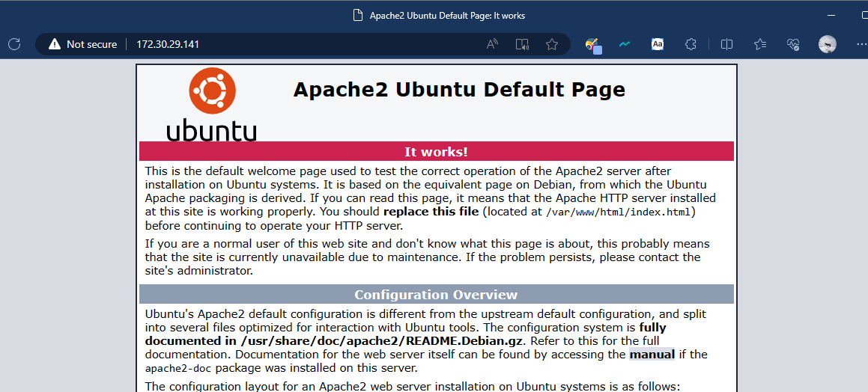Open the Aa dictionary extension
This screenshot has width=868, height=392.
(657, 44)
